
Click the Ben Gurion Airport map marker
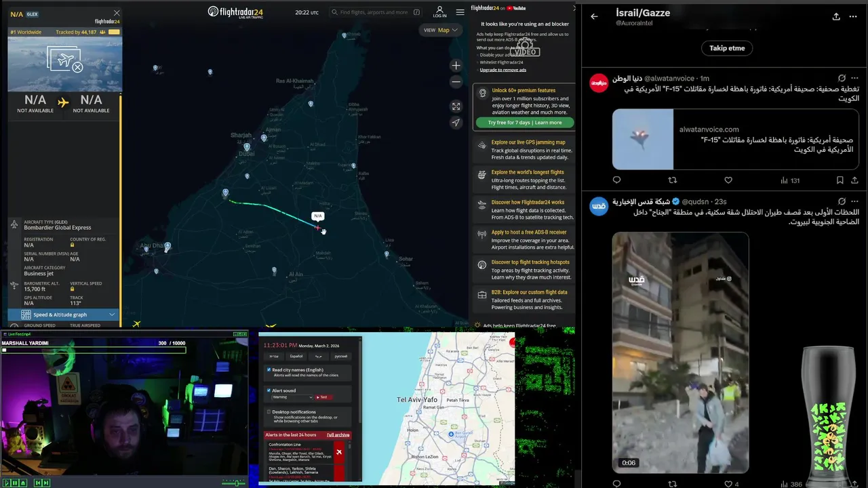tap(451, 434)
